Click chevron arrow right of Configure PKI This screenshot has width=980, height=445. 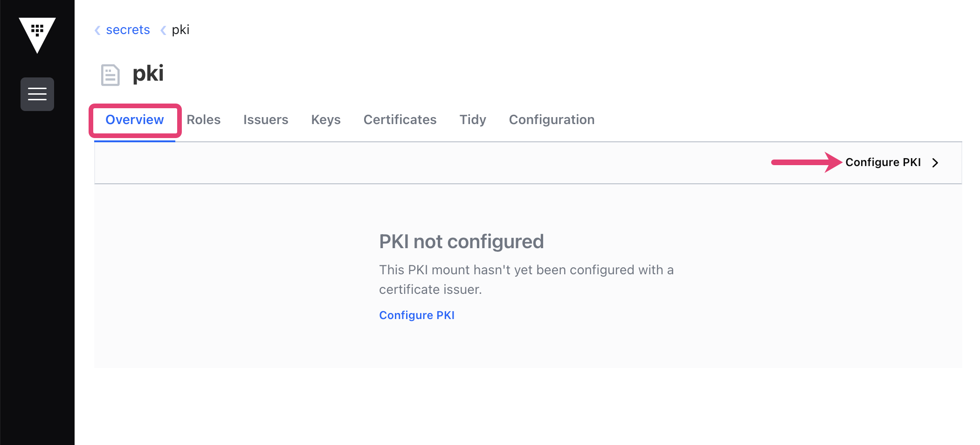pyautogui.click(x=935, y=162)
